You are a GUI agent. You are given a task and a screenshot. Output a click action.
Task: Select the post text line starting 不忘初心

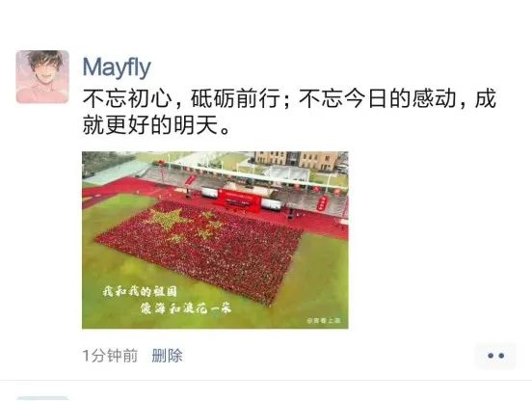[x=289, y=98]
